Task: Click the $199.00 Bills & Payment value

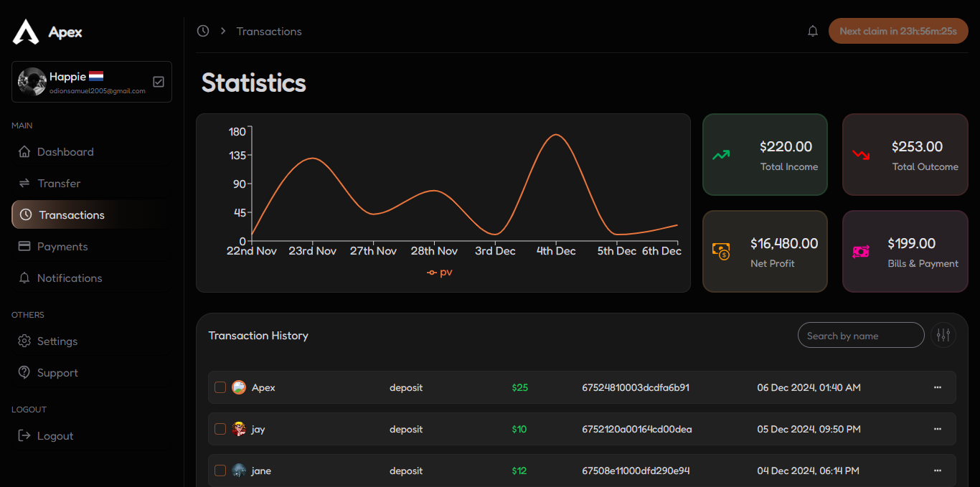Action: (912, 243)
